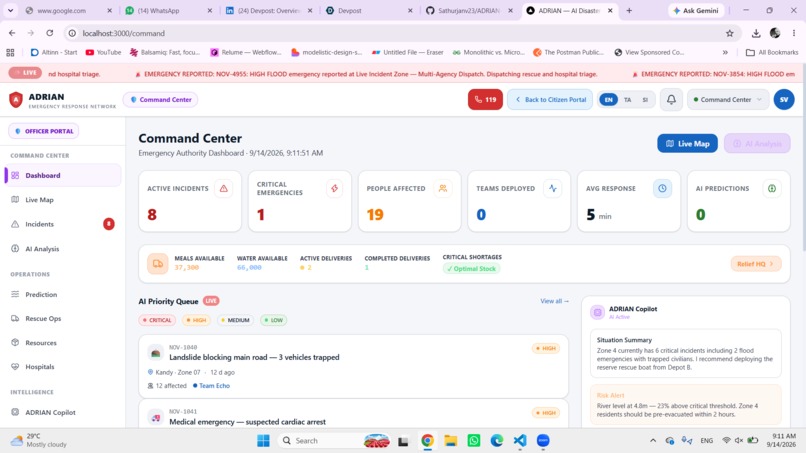The width and height of the screenshot is (806, 453).
Task: Open Windows Start menu
Action: click(x=263, y=441)
